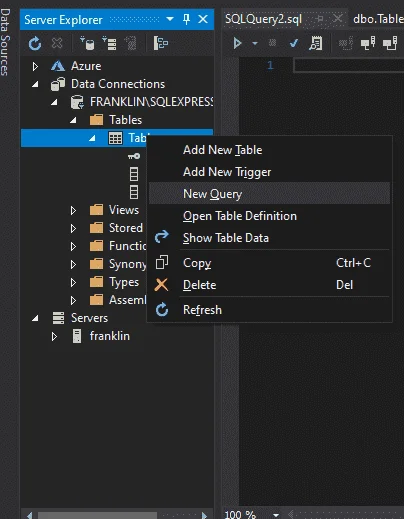The height and width of the screenshot is (519, 404).
Task: Close the Server Explorer panel
Action: pyautogui.click(x=203, y=19)
